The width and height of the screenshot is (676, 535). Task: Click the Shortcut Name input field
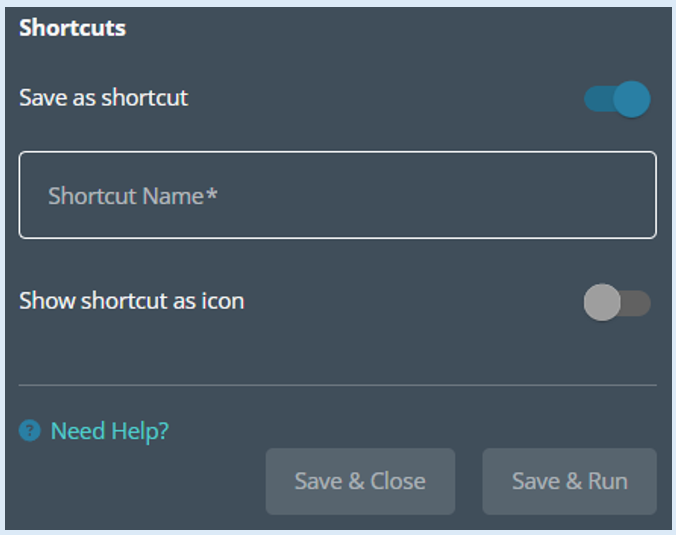tap(338, 195)
